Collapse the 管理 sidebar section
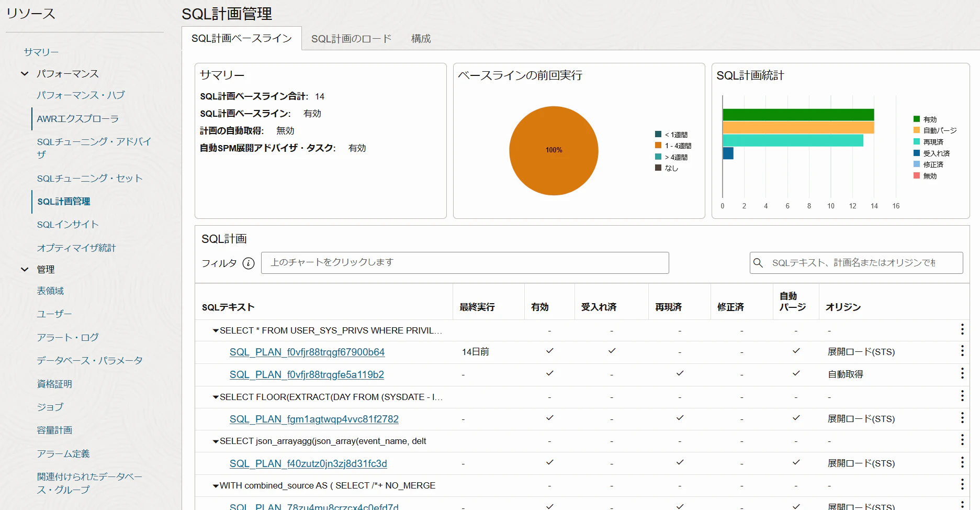The image size is (980, 510). [25, 269]
